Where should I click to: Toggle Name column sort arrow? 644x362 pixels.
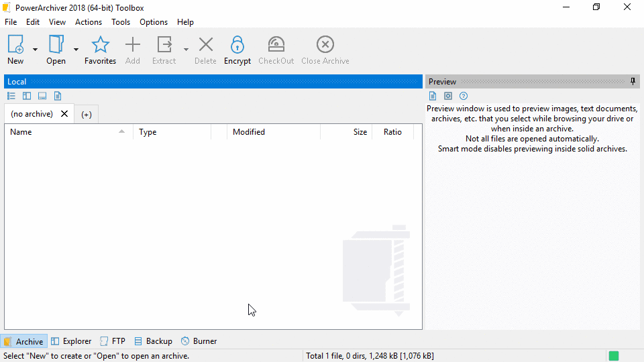121,131
